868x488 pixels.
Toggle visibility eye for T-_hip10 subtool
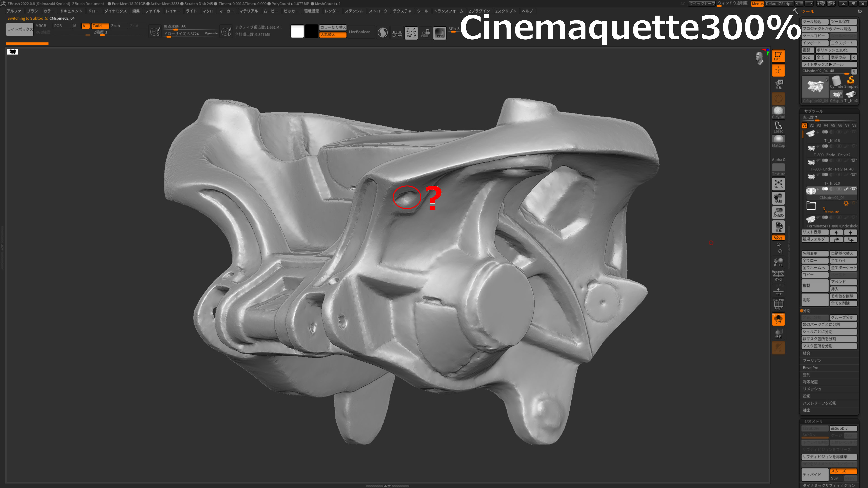click(x=853, y=174)
